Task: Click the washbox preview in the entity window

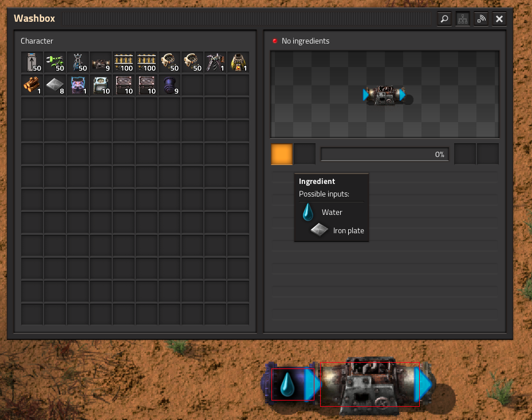Action: (x=385, y=96)
